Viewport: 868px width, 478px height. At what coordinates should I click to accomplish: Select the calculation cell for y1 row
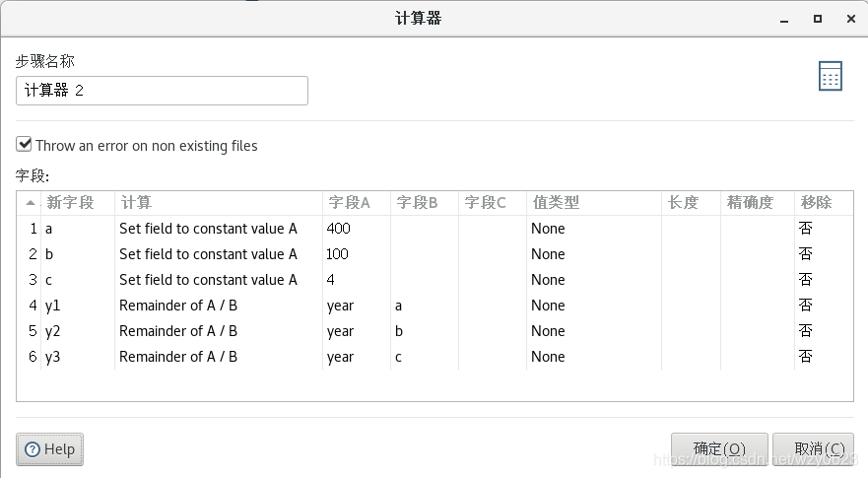178,306
